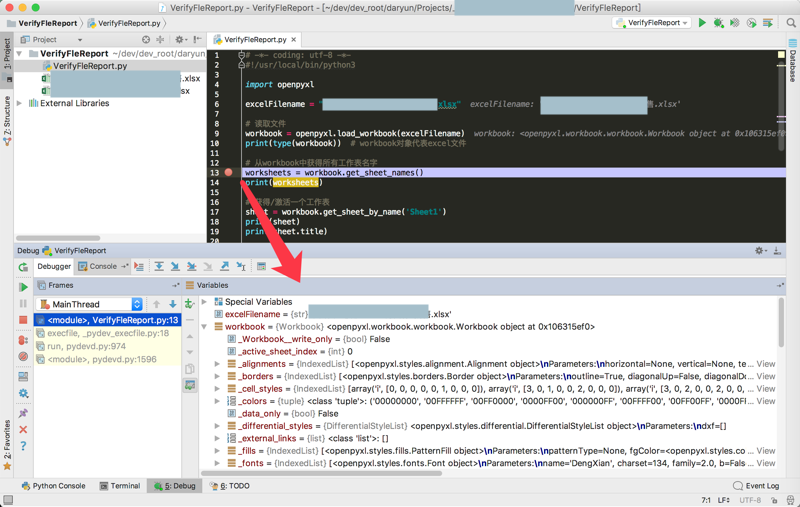Select the execfile, _pydev_execfile.py:18 frame
Screen dimensions: 800x507
(x=107, y=333)
